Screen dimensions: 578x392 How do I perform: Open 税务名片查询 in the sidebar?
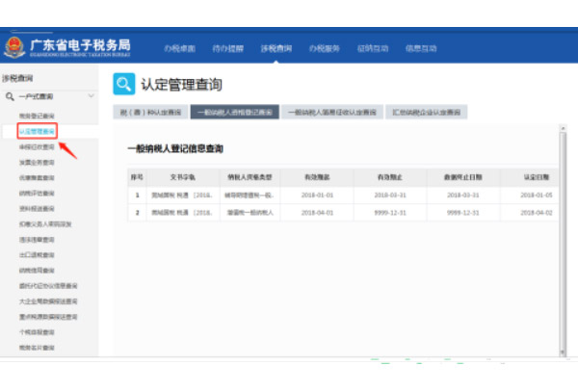(37, 348)
